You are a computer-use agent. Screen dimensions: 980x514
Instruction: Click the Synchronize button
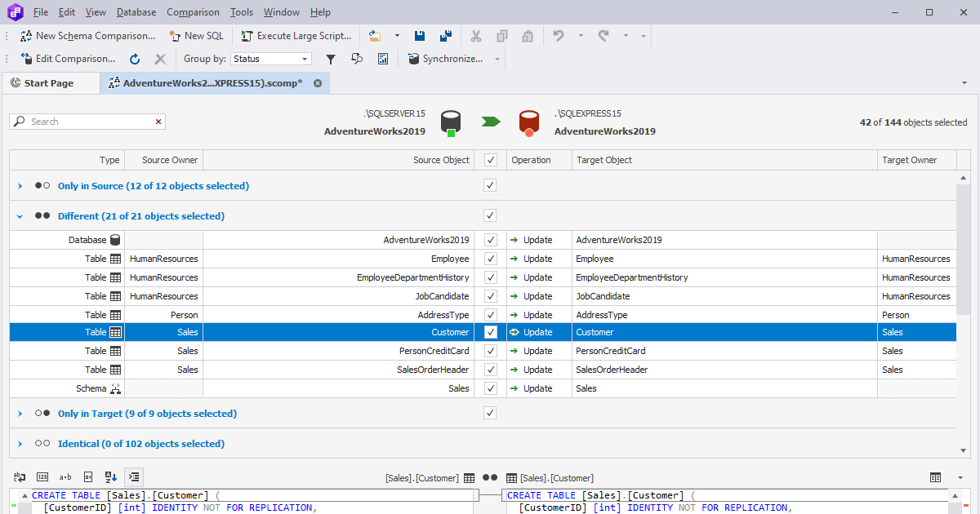[x=452, y=58]
